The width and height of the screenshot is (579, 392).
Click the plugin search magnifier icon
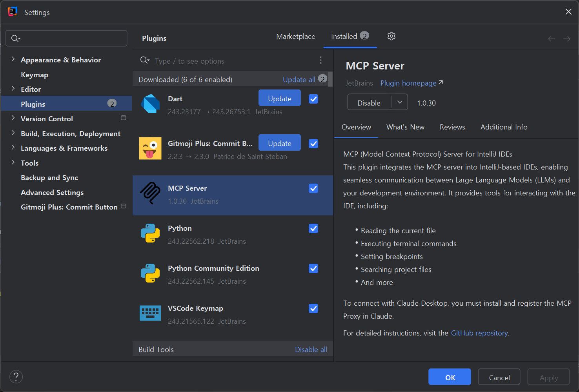click(145, 60)
